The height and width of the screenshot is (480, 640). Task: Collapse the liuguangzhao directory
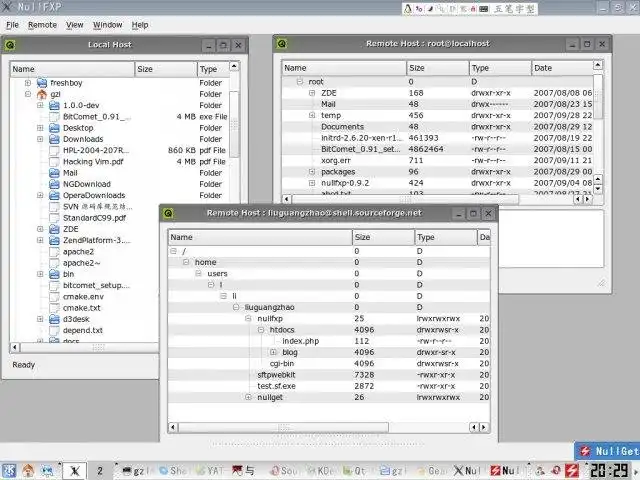point(236,307)
